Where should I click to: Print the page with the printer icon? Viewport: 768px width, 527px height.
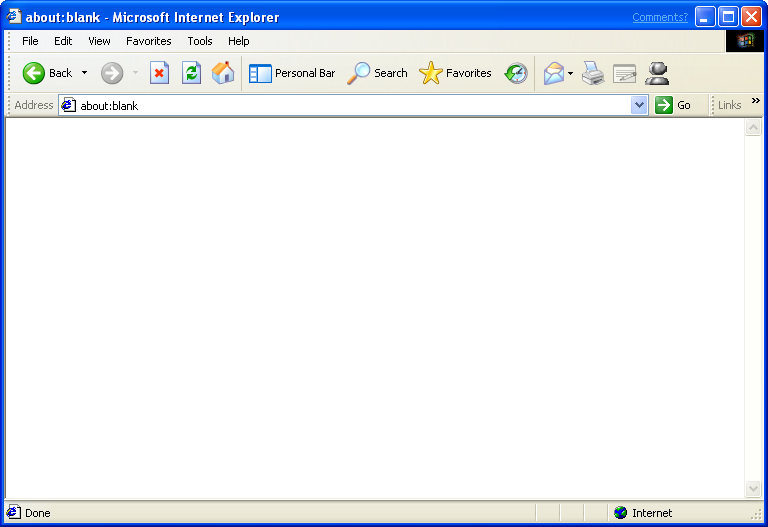pos(593,73)
